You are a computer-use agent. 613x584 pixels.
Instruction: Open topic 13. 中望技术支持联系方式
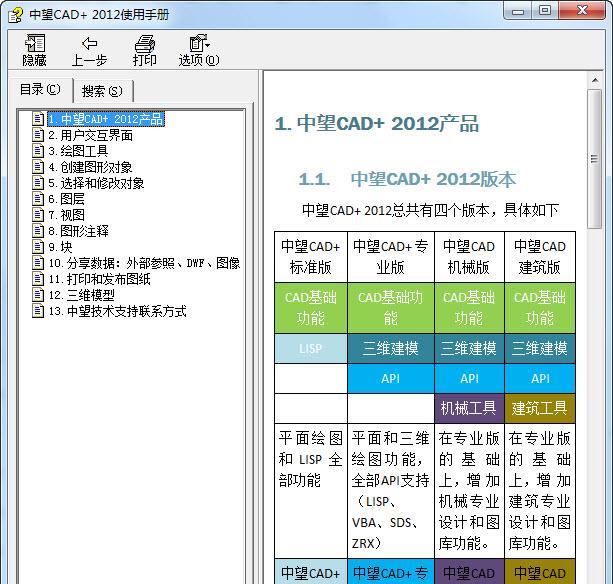(117, 312)
